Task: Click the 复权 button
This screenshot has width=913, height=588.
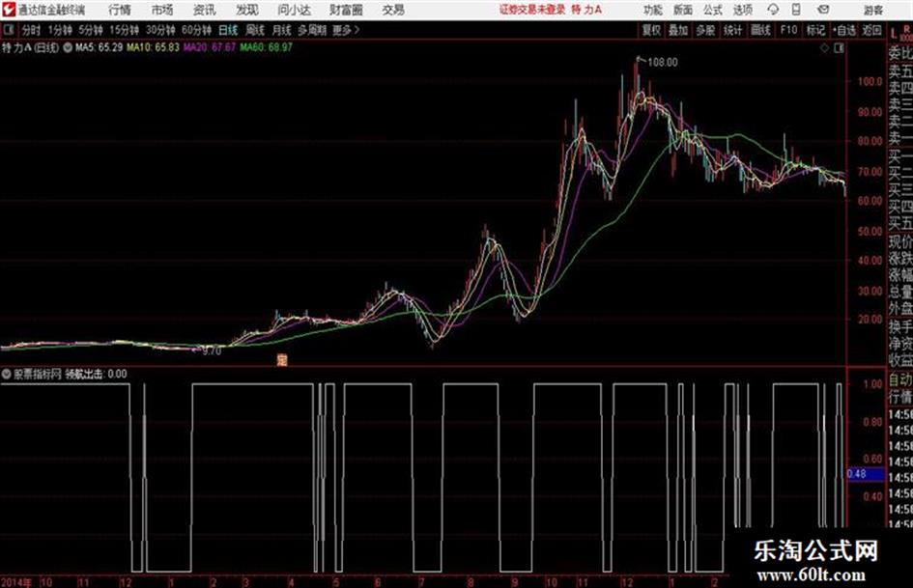Action: pyautogui.click(x=651, y=30)
